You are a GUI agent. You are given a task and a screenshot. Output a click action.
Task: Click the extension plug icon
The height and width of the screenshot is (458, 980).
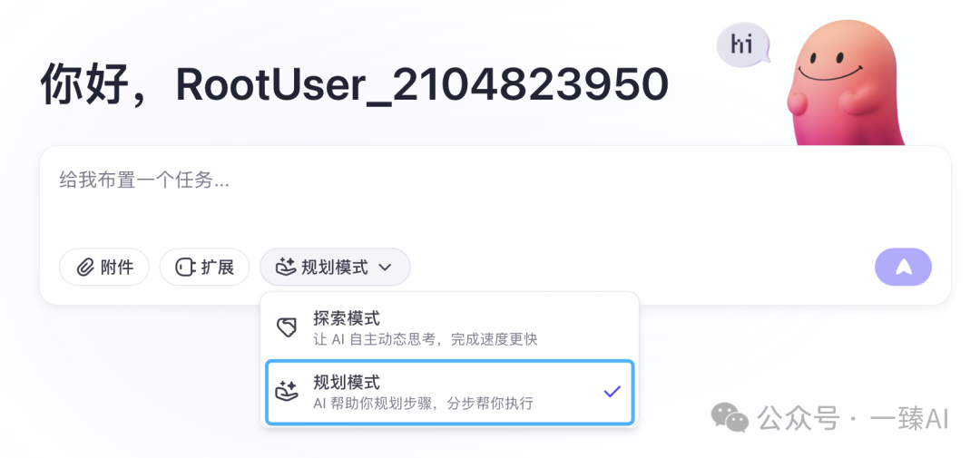185,268
